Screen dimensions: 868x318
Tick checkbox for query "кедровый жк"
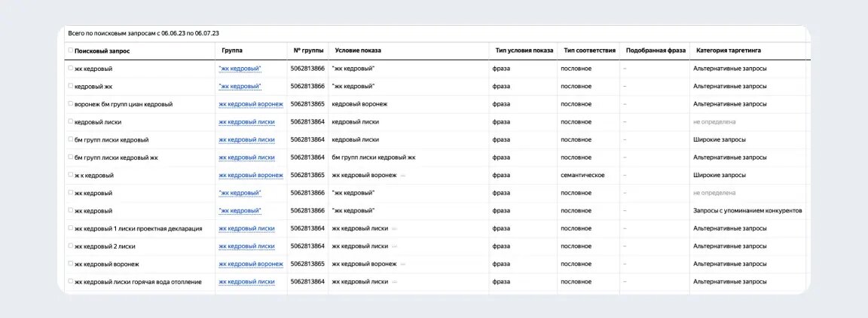click(70, 86)
